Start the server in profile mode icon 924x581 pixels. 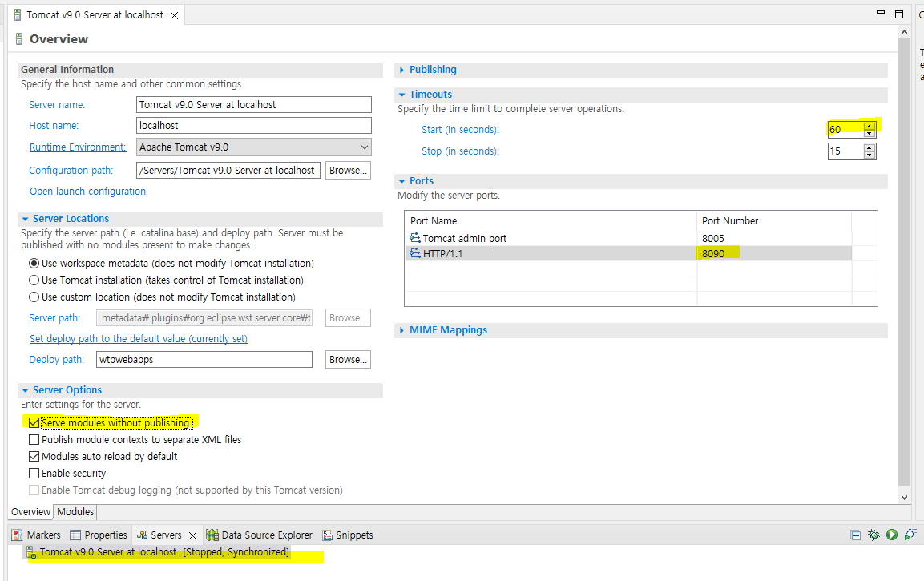[910, 535]
